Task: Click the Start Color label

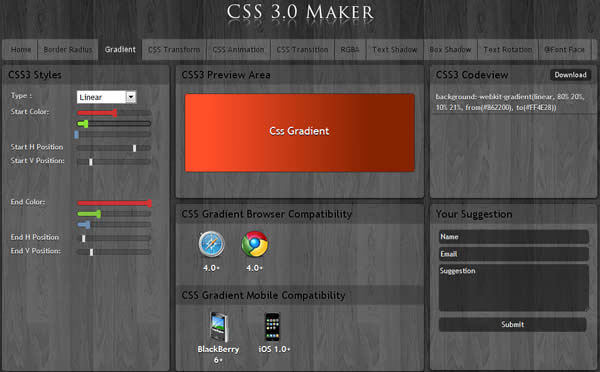Action: 30,112
